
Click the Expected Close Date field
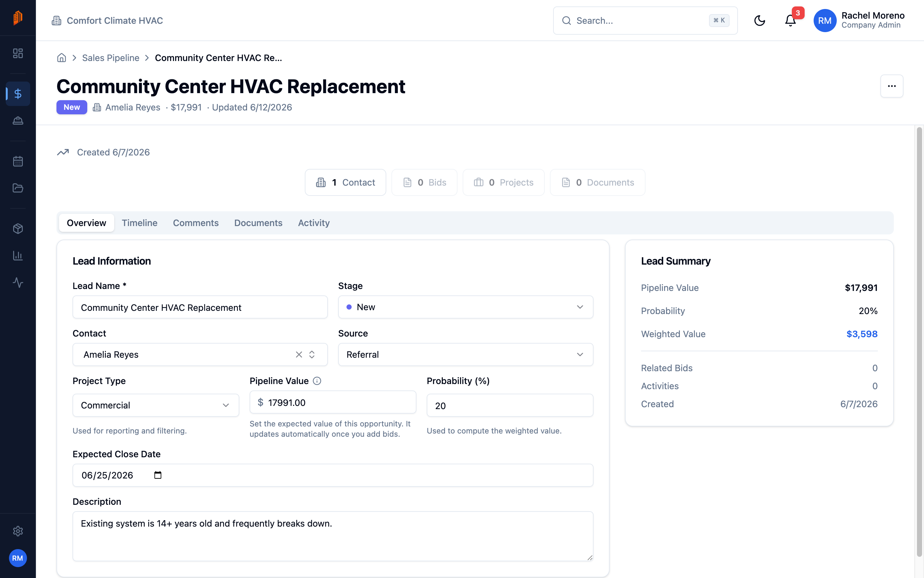point(333,475)
